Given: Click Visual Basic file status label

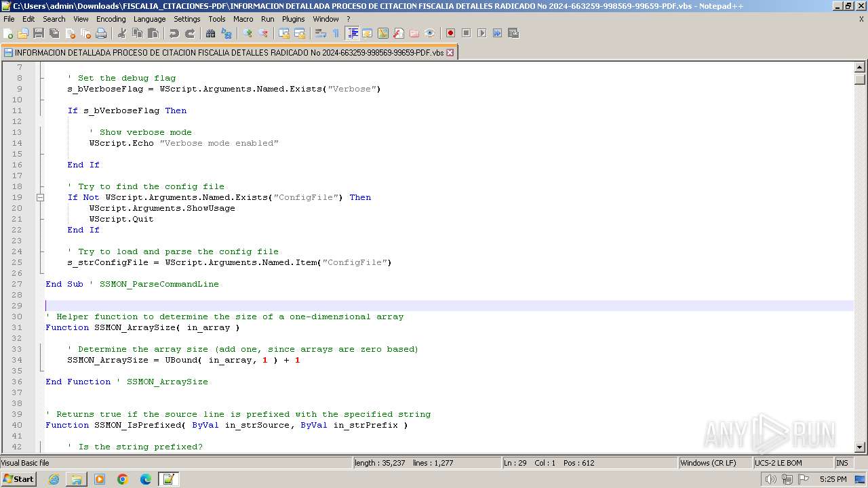Looking at the screenshot, I should [25, 463].
